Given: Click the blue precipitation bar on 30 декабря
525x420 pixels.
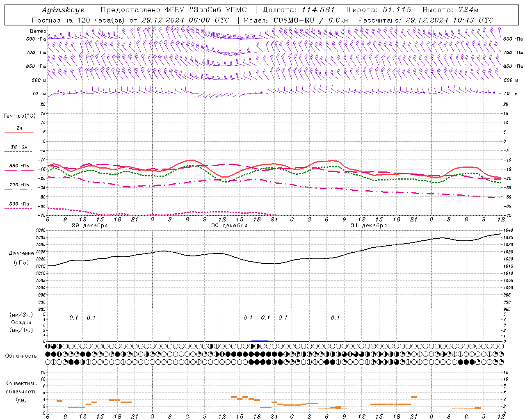Looking at the screenshot, I should [260, 340].
